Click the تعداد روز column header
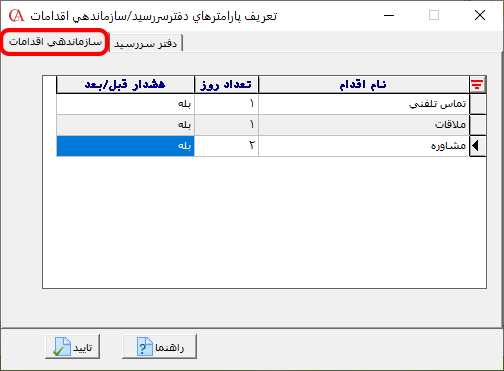 [226, 85]
